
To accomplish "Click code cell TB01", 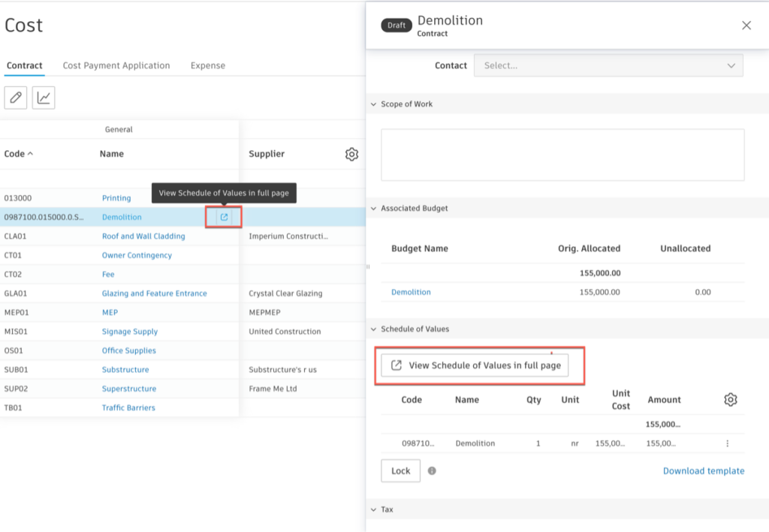I will click(13, 408).
